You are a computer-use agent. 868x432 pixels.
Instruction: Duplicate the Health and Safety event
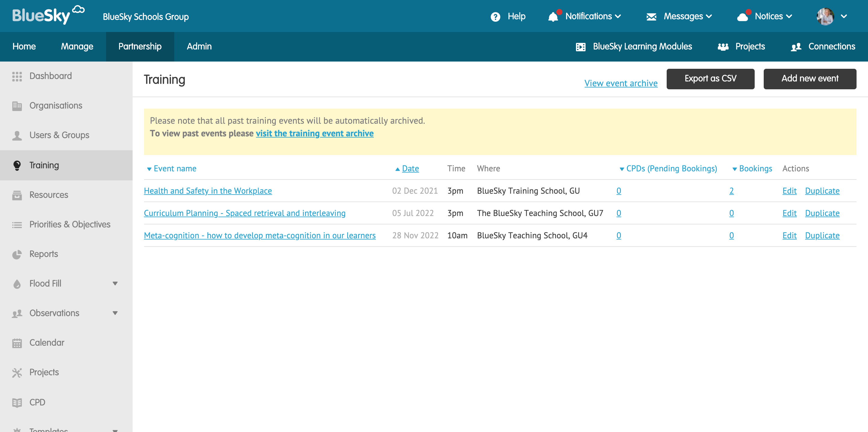tap(822, 191)
